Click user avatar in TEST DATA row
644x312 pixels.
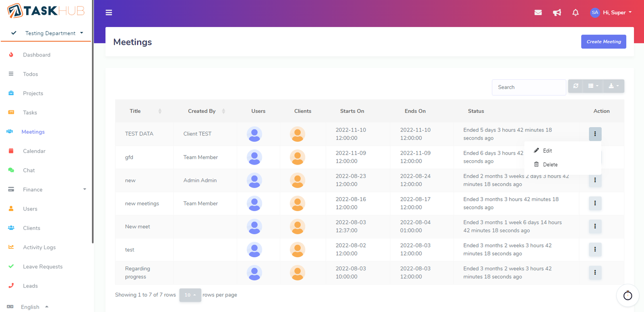click(254, 134)
